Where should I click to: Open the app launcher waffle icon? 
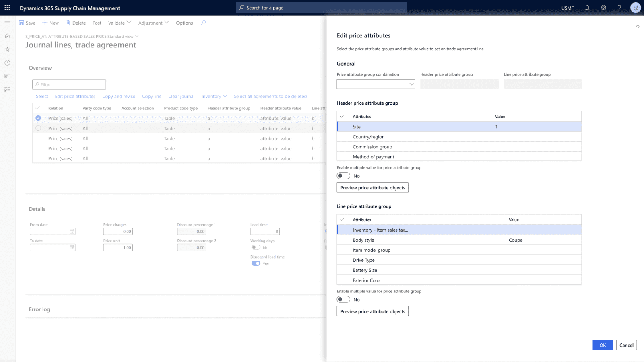tap(7, 8)
